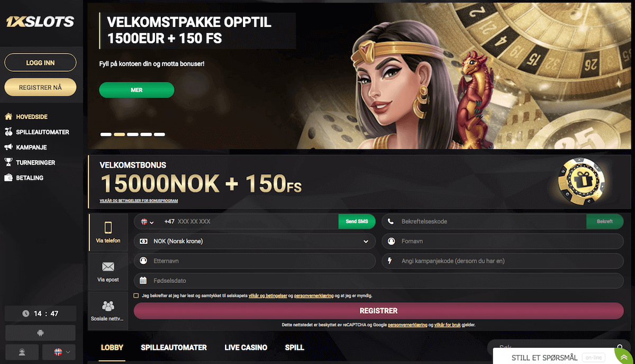This screenshot has height=364, width=635.
Task: Pick the Sosiale nettverk registration icon
Action: click(x=108, y=311)
